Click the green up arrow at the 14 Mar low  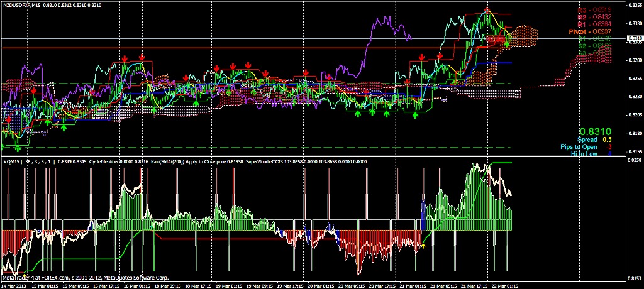18,148
